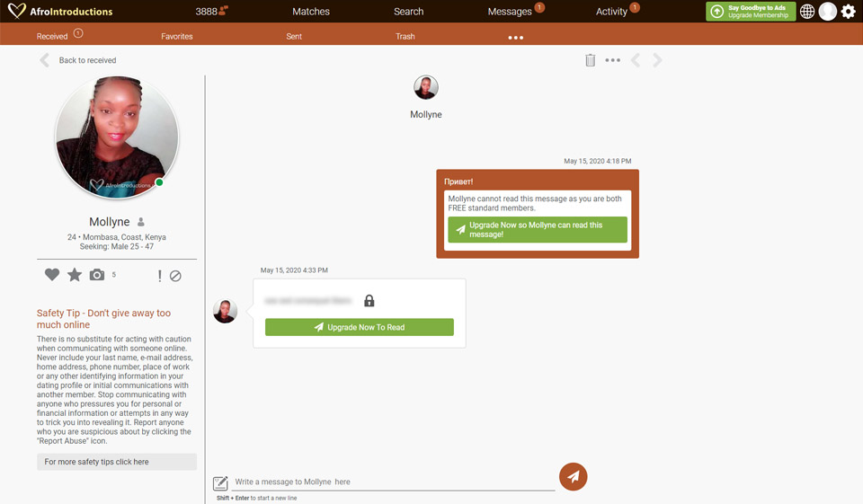
Task: Open Mollyne's photos via camera icon
Action: (x=97, y=275)
